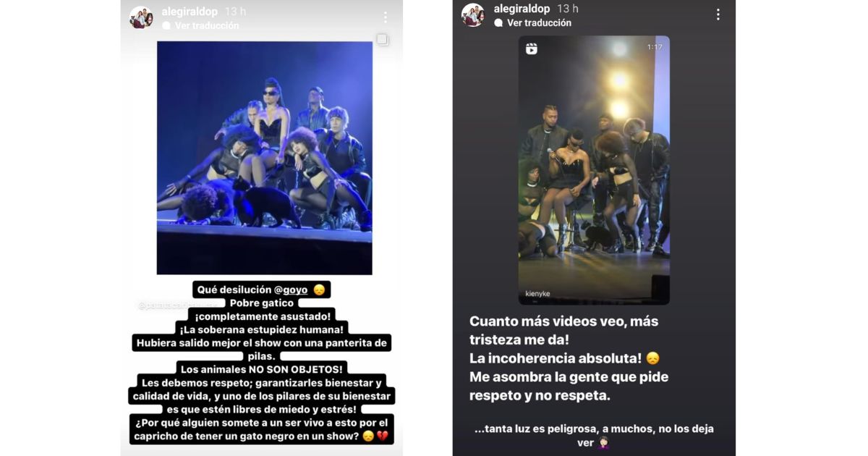The height and width of the screenshot is (456, 868).
Task: Open the three-dot menu on right story
Action: point(718,14)
